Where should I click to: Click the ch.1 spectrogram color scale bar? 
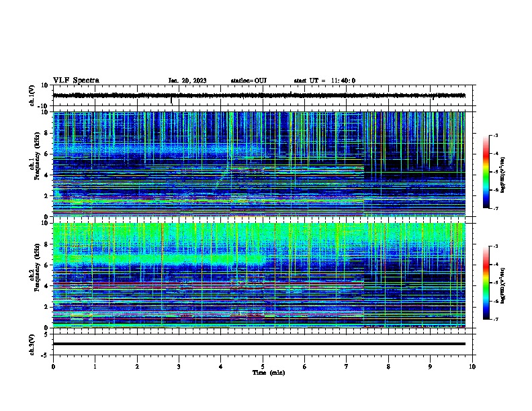click(x=486, y=172)
